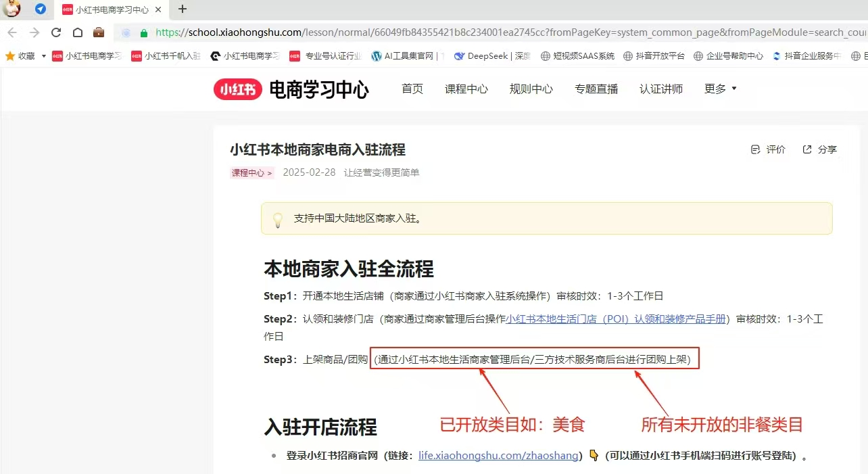Open the life.xiaohongshu.com/zhaoshang link
The image size is (868, 474).
[x=499, y=456]
